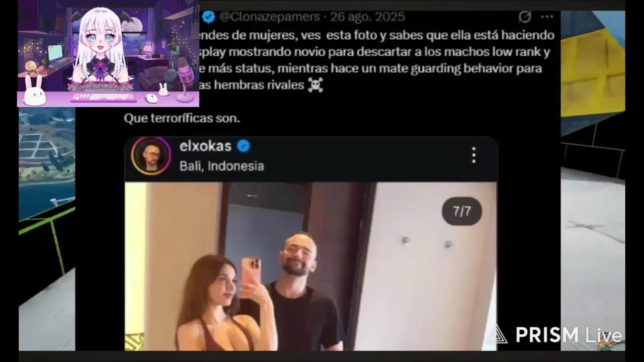The image size is (644, 362).
Task: Open the @Clonazepamers profile handle
Action: click(270, 17)
